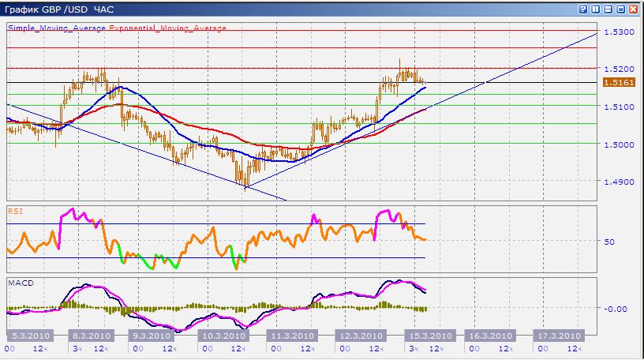This screenshot has width=644, height=360.
Task: Click the 1.5300 price axis label
Action: click(x=619, y=32)
